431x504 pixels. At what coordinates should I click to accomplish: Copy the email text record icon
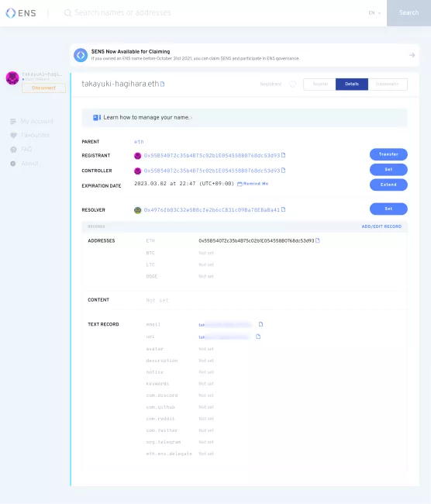(260, 324)
